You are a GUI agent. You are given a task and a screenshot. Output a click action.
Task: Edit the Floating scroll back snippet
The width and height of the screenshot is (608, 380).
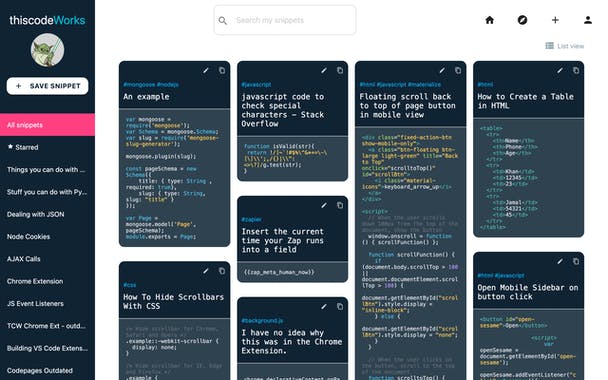[442, 71]
